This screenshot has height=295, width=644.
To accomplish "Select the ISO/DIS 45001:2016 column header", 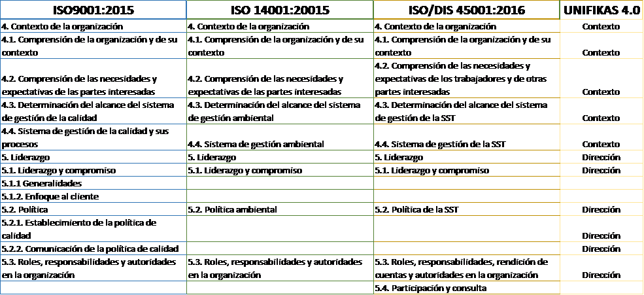I will [467, 10].
